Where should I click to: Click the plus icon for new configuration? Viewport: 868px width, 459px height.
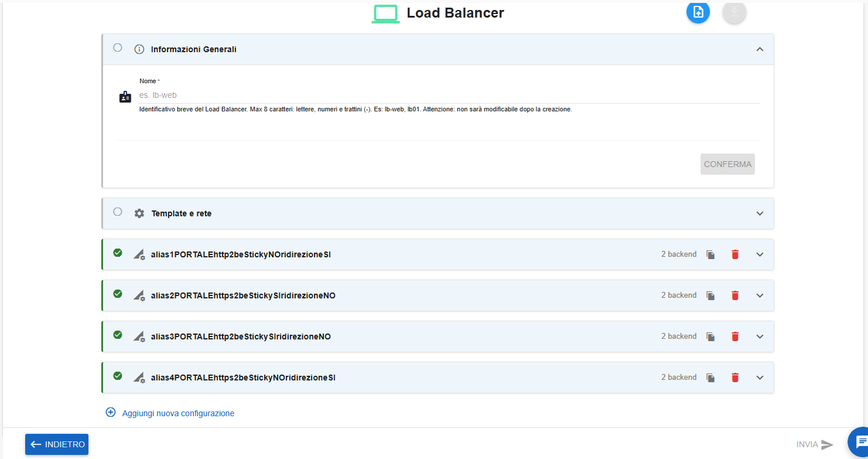click(x=111, y=412)
